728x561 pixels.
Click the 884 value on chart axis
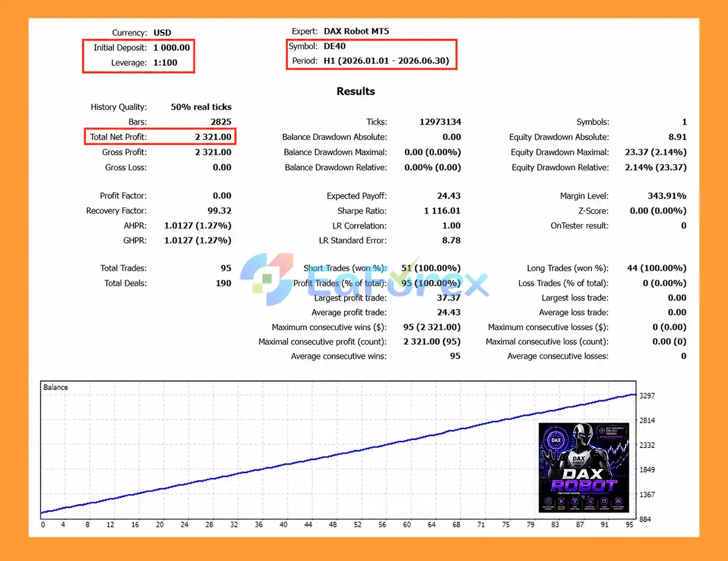coord(645,519)
